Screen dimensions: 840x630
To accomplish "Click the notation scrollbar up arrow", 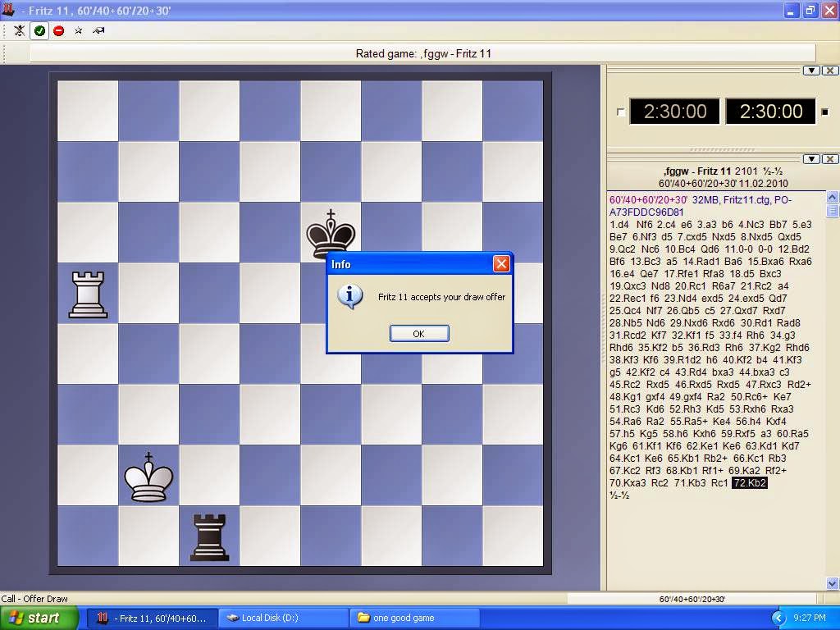I will coord(833,197).
